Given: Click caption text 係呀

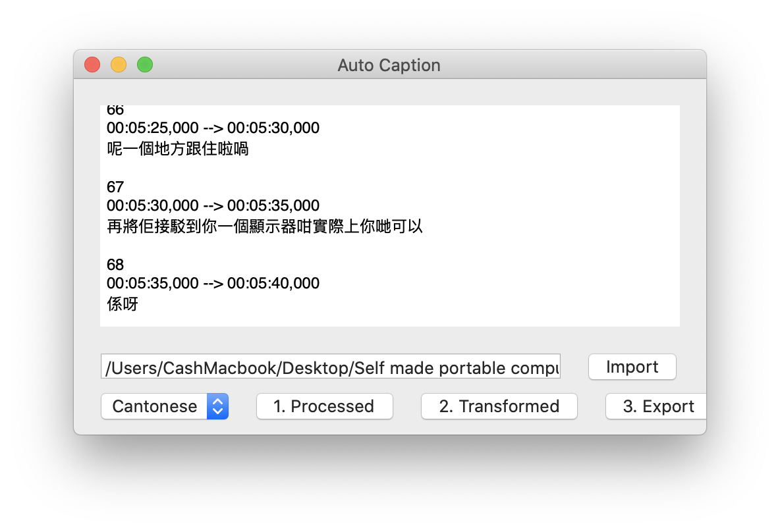Looking at the screenshot, I should pos(123,304).
